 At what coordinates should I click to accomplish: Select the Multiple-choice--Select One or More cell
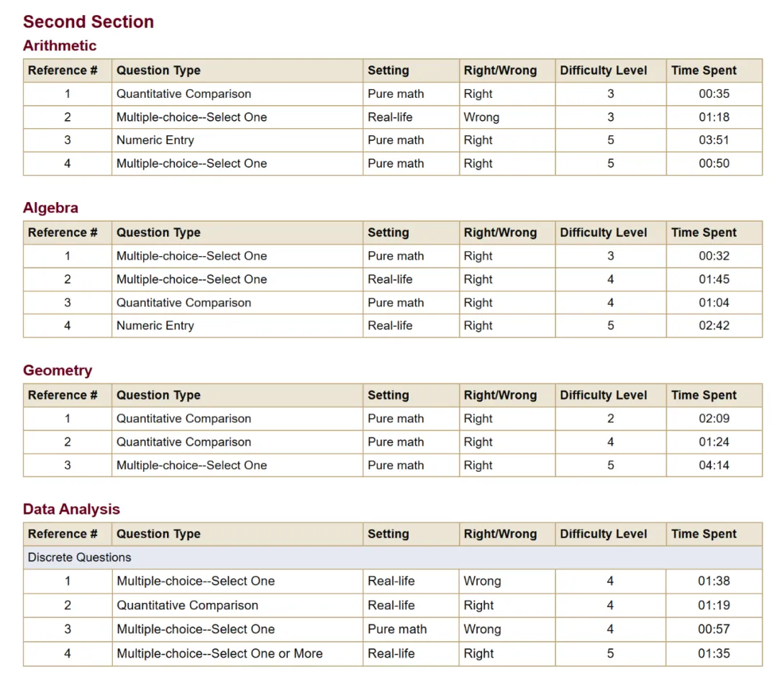(219, 654)
